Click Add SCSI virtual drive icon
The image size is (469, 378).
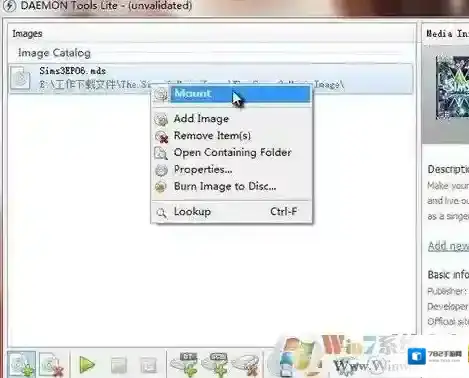click(x=215, y=364)
